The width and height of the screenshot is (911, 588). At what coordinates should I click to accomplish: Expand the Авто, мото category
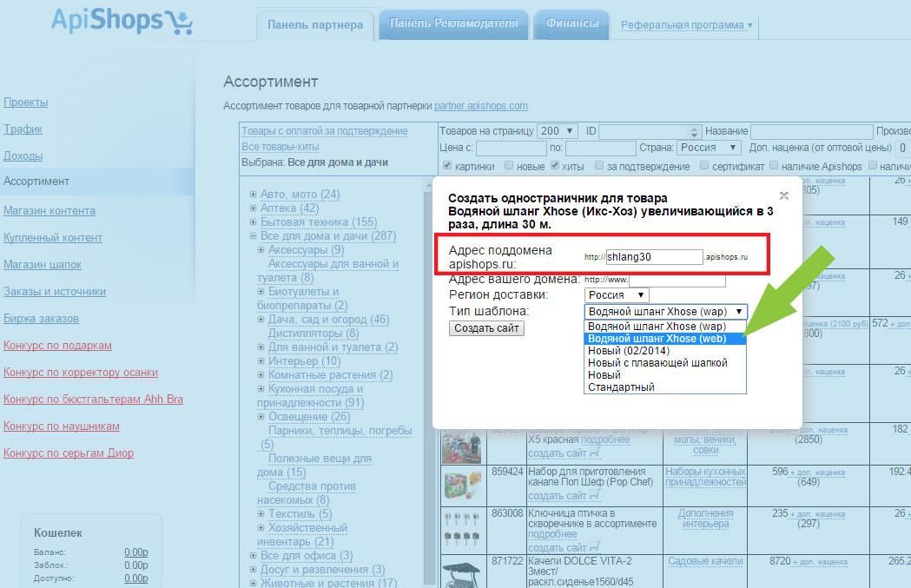click(x=253, y=194)
